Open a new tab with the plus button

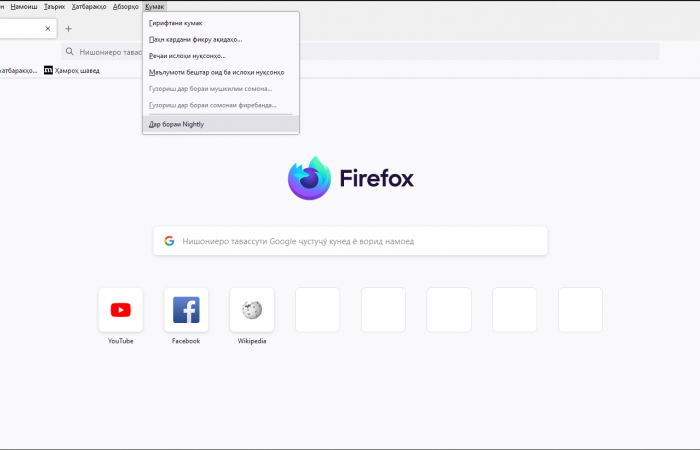point(68,29)
